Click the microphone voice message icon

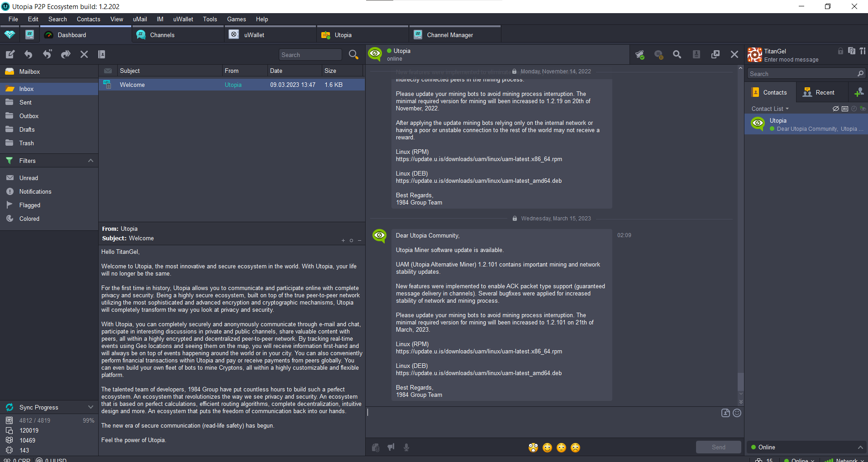[x=406, y=448]
